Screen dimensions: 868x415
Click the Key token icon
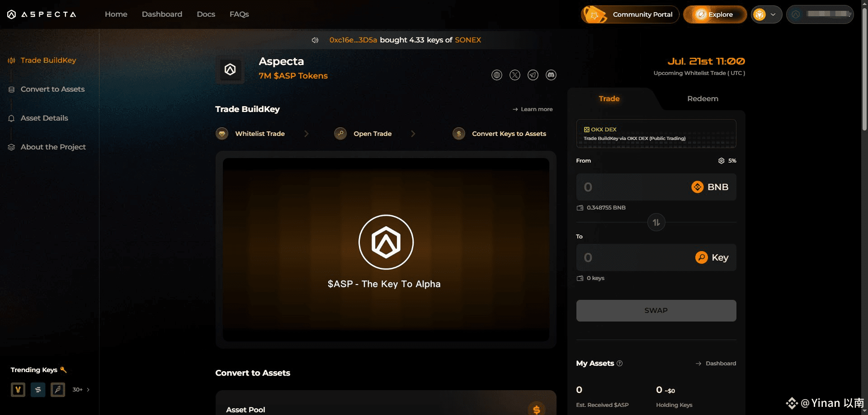[702, 257]
